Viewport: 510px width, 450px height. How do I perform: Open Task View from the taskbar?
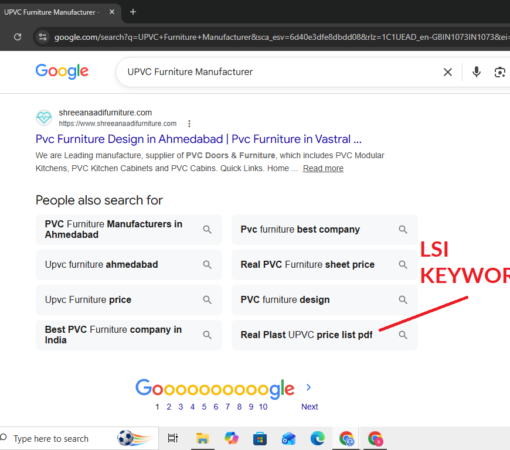(x=173, y=438)
